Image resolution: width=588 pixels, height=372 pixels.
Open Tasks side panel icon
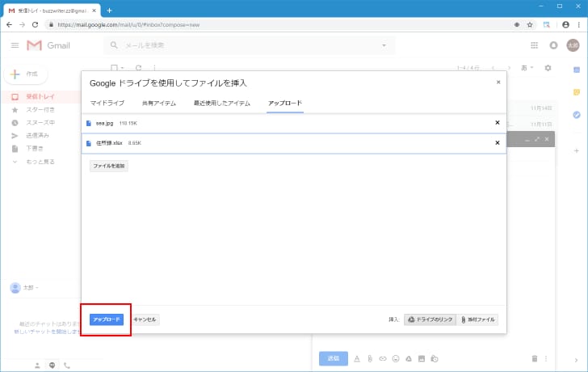tap(577, 115)
